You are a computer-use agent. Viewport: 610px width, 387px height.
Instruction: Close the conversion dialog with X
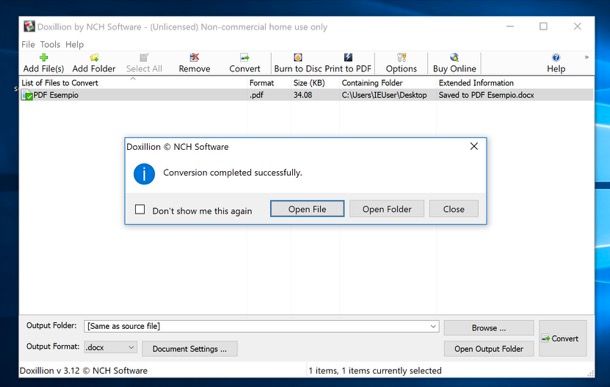[474, 146]
